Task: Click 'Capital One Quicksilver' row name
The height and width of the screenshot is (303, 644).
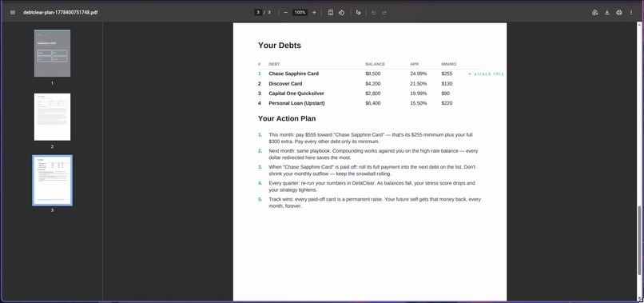Action: click(x=296, y=94)
